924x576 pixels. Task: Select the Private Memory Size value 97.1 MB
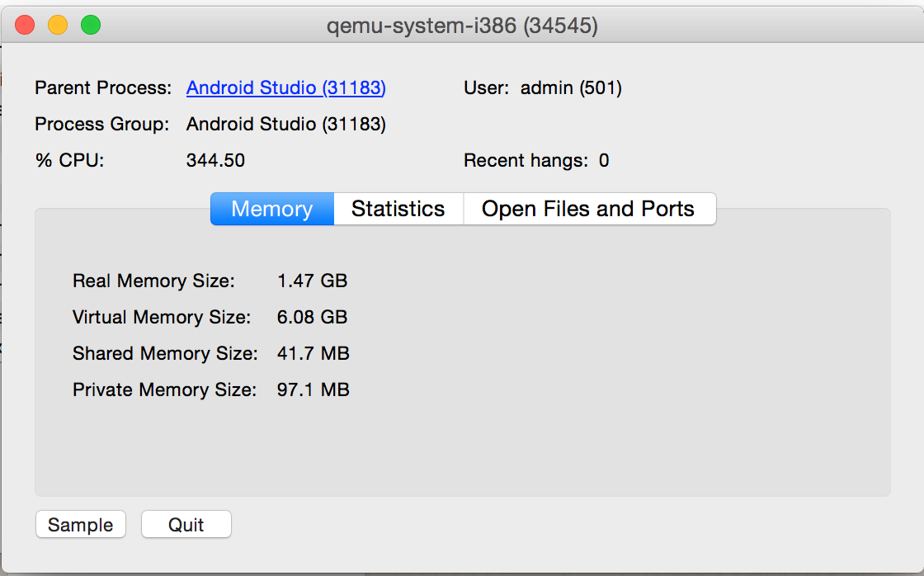pos(313,390)
